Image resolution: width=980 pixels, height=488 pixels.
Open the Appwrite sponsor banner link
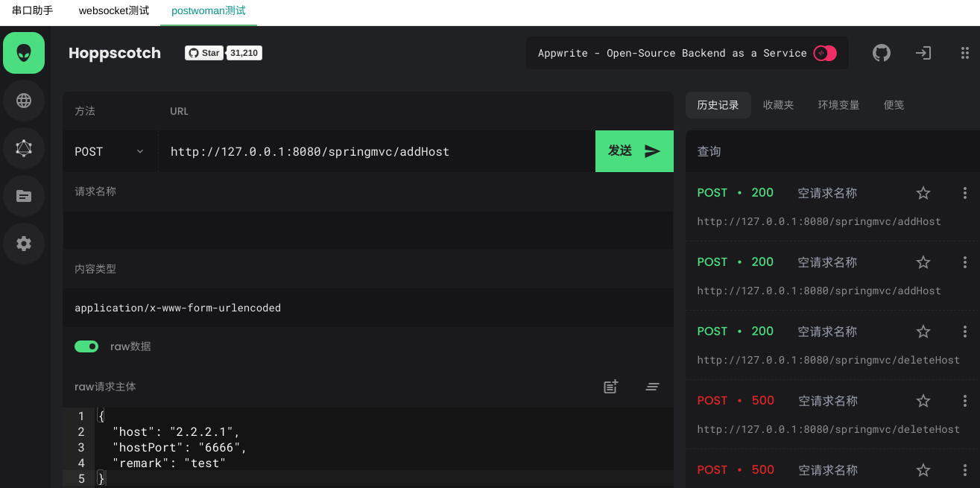[x=687, y=53]
